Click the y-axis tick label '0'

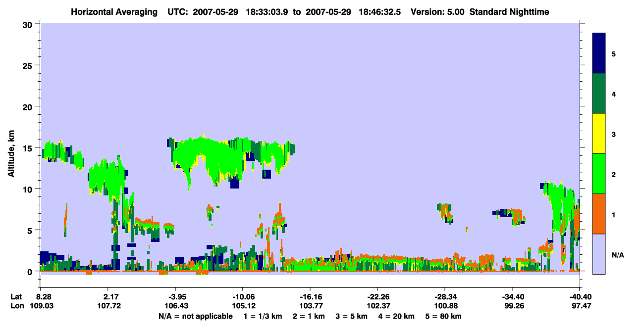tap(31, 272)
